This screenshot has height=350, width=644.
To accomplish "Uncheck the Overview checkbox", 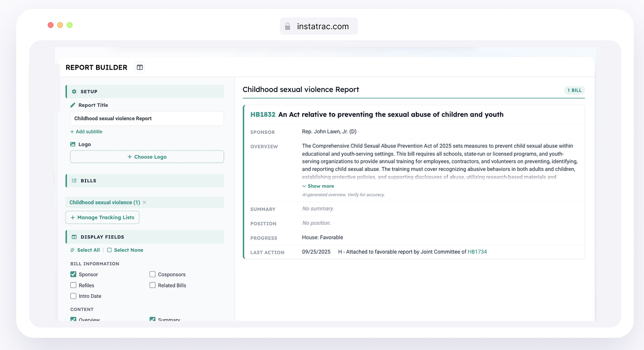I will [73, 319].
